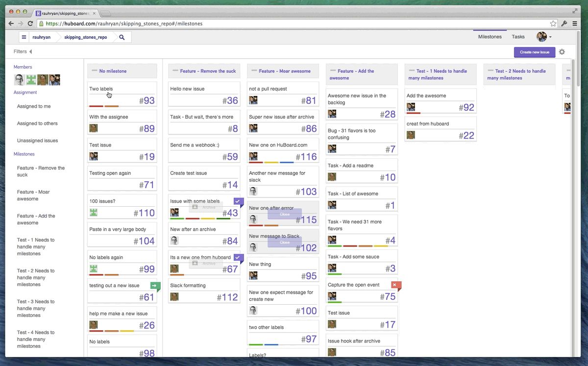Open the hamburger menu beside rauhryan

click(x=24, y=37)
